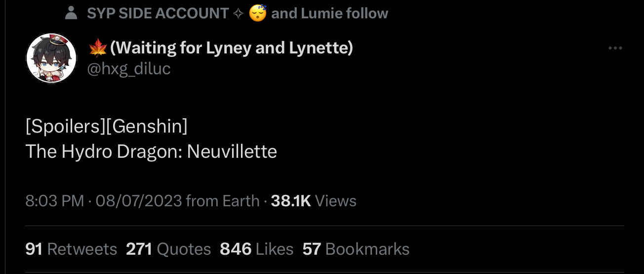Click the "[Spoilers][Genshin]" tweet text line
The width and height of the screenshot is (644, 274).
[106, 127]
